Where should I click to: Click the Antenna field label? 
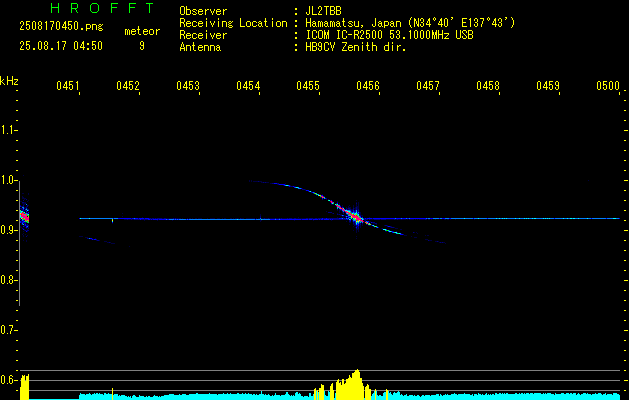tap(200, 47)
